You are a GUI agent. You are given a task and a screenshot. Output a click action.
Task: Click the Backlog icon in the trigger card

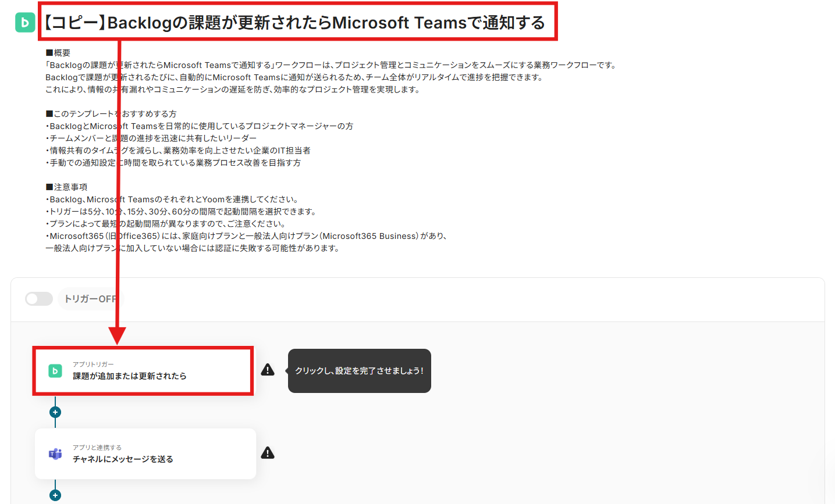pyautogui.click(x=55, y=371)
